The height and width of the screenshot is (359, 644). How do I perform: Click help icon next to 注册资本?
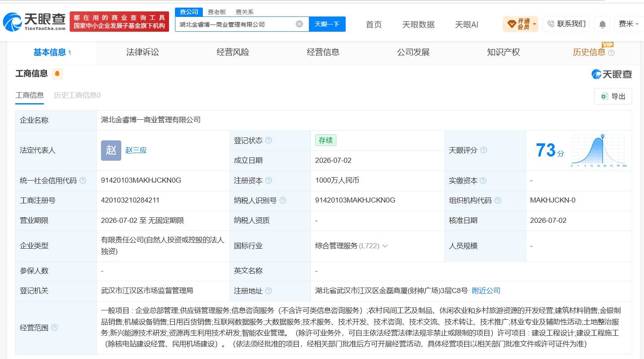pyautogui.click(x=269, y=181)
